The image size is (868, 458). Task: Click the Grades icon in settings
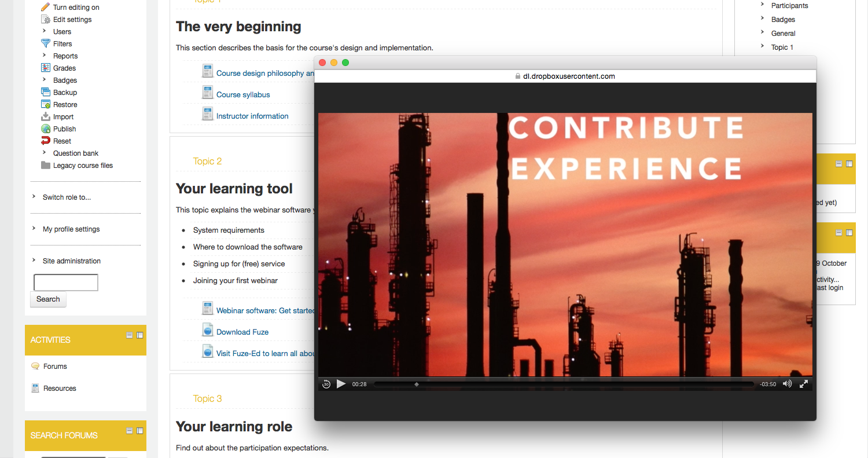pyautogui.click(x=46, y=68)
